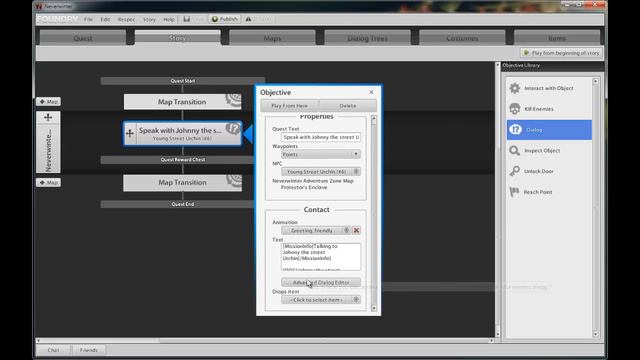Click the Neverwinter app icon in title bar
Screen dimensions: 640x360
point(39,6)
